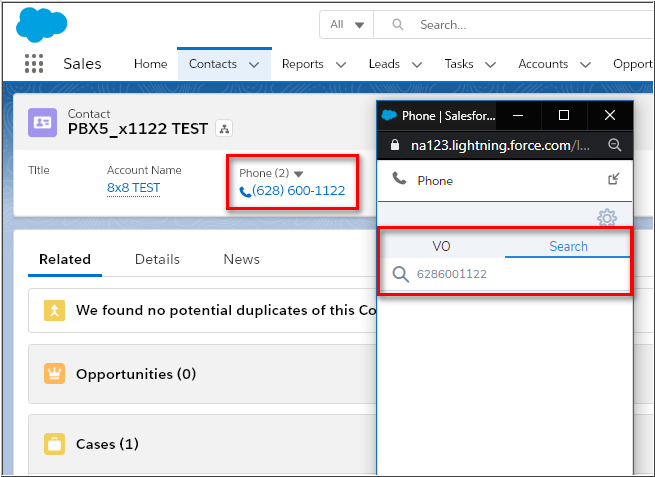Switch to the Details tab
The width and height of the screenshot is (655, 477).
pos(157,259)
